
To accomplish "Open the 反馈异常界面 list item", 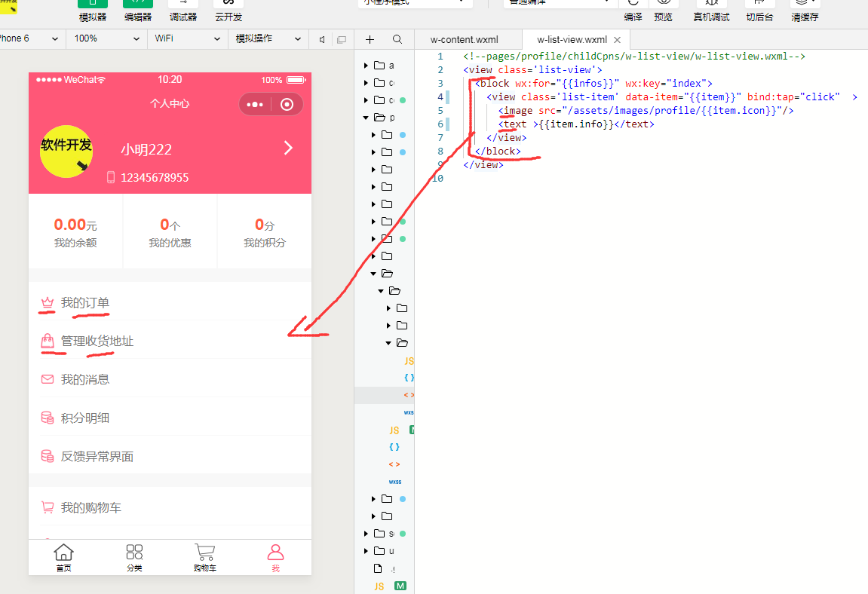I will coord(170,456).
